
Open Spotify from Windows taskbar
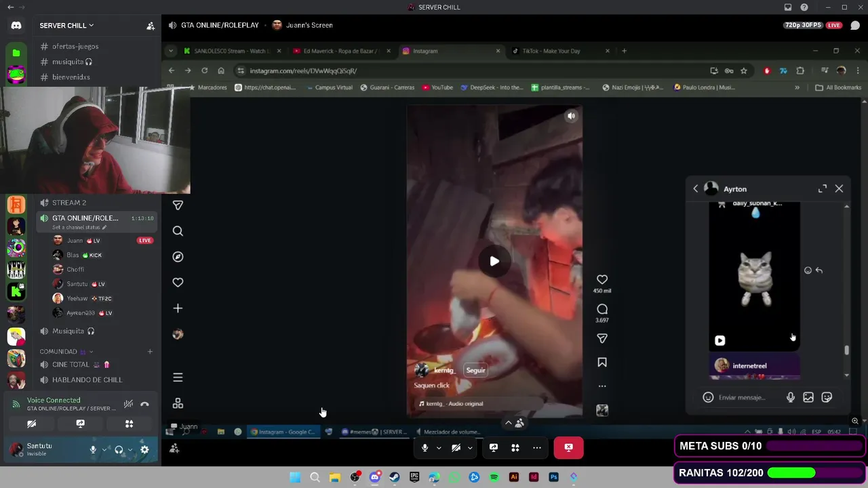click(x=494, y=477)
